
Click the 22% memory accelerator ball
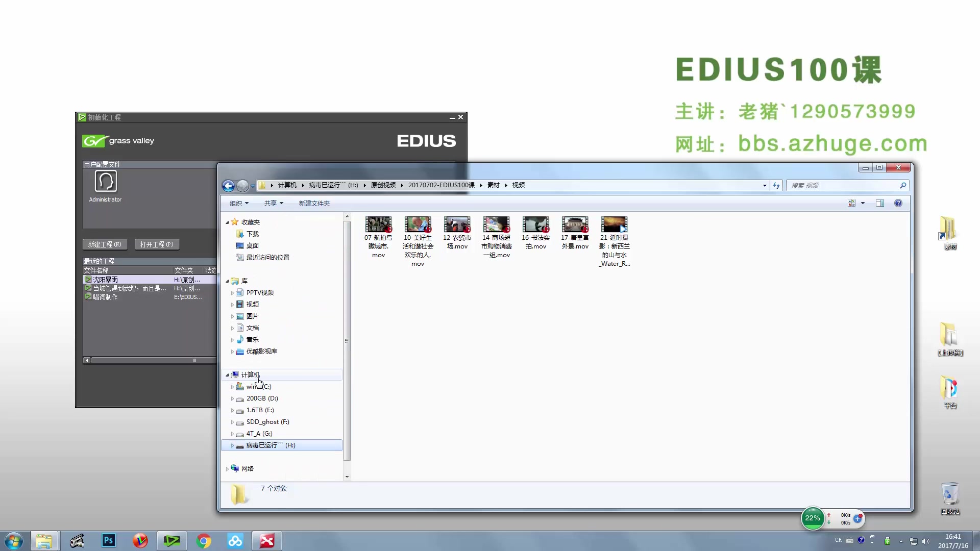pyautogui.click(x=813, y=518)
